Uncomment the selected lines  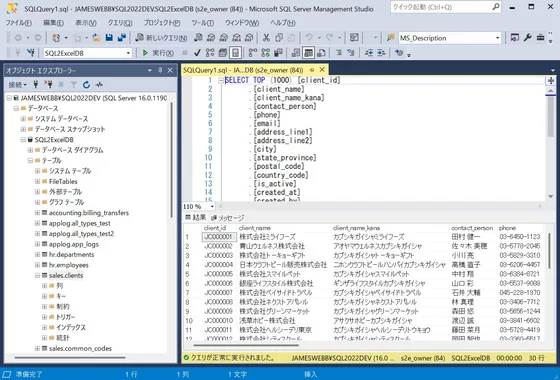[x=351, y=53]
